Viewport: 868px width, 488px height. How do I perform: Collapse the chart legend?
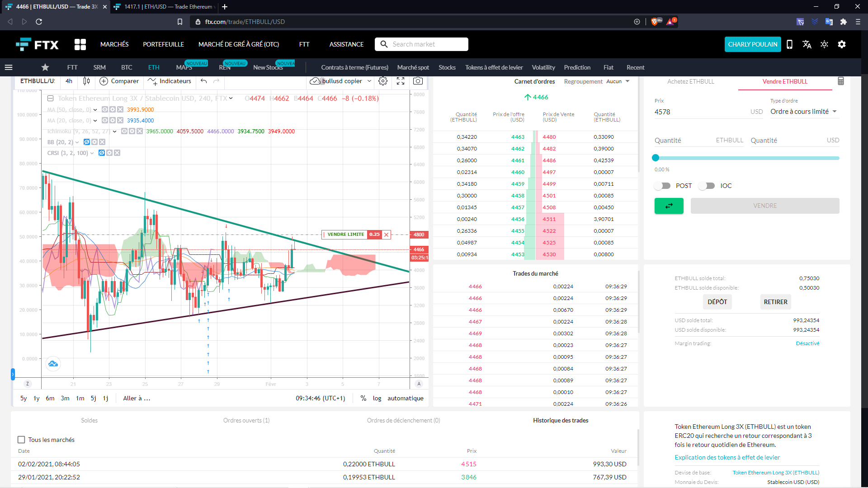click(51, 98)
